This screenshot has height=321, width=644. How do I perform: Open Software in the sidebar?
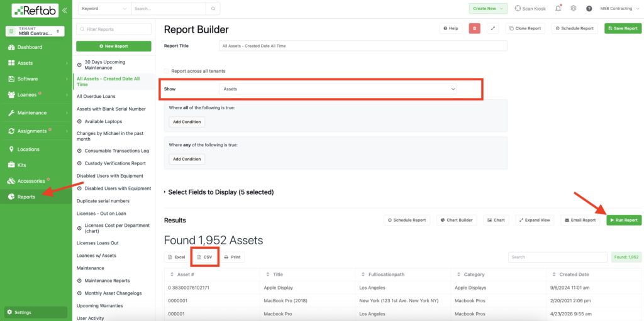pos(28,79)
